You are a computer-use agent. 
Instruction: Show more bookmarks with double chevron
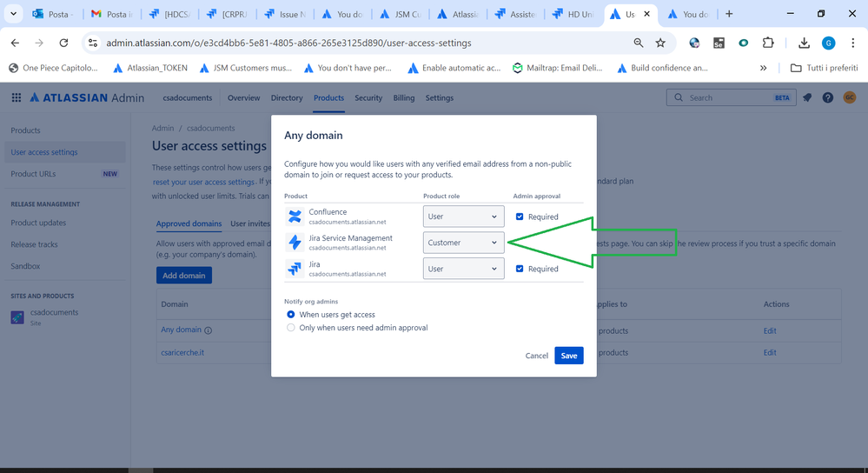click(x=764, y=68)
